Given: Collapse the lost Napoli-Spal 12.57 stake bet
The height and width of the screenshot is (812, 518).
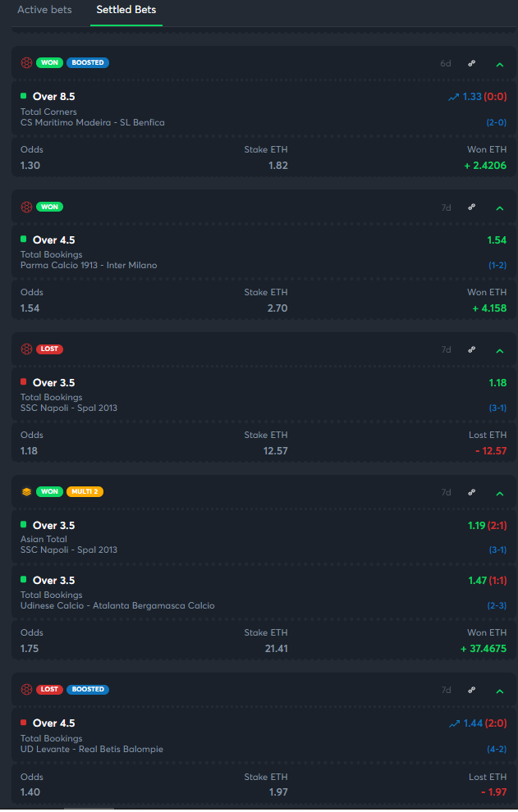Looking at the screenshot, I should tap(500, 350).
